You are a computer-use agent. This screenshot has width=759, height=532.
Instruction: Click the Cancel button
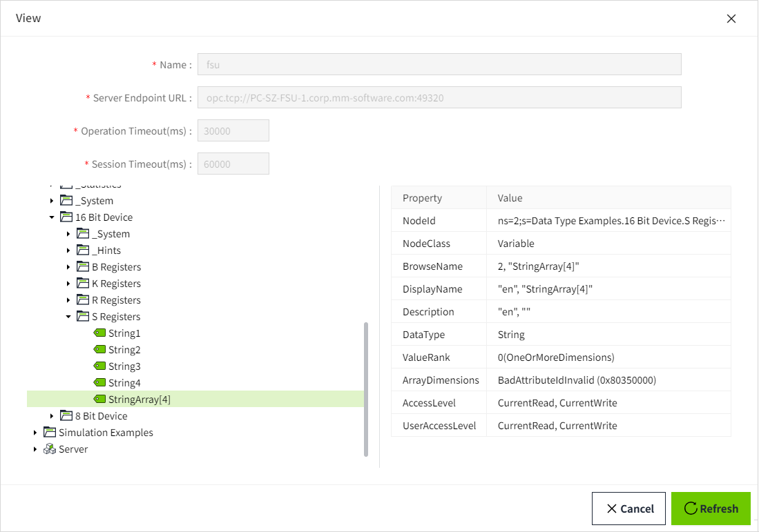tap(628, 509)
